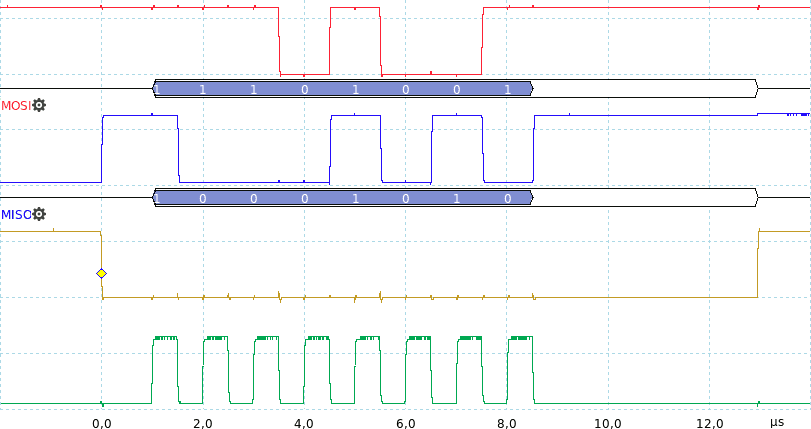Viewport: 811px width, 429px height.
Task: Click the 2,0 time axis label
Action: [x=203, y=423]
